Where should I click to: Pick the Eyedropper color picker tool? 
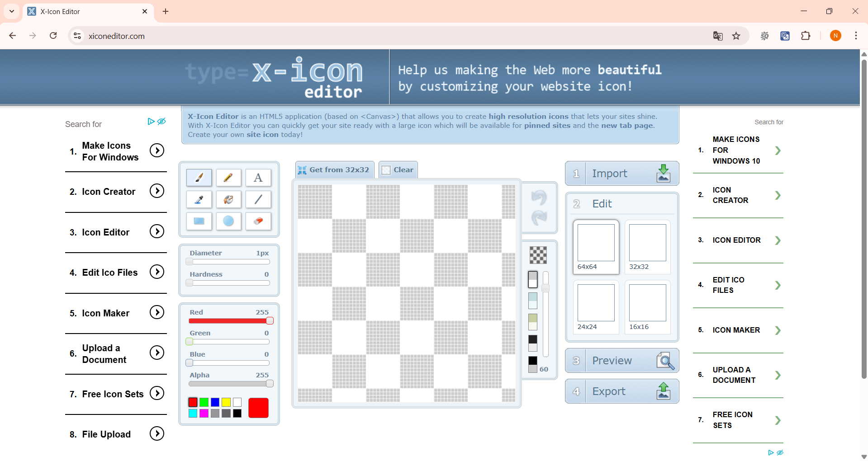tap(199, 199)
